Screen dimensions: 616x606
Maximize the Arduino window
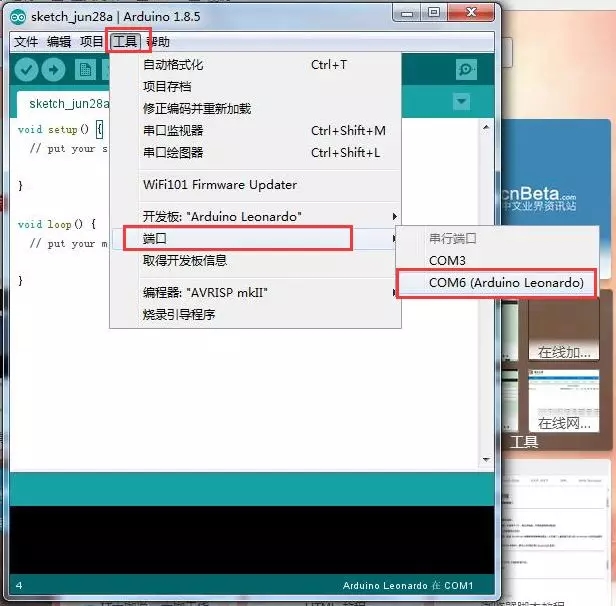click(x=434, y=13)
